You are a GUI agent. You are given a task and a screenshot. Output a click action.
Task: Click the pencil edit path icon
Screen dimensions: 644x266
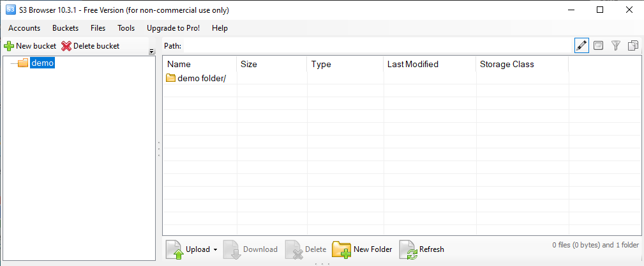[x=581, y=45]
